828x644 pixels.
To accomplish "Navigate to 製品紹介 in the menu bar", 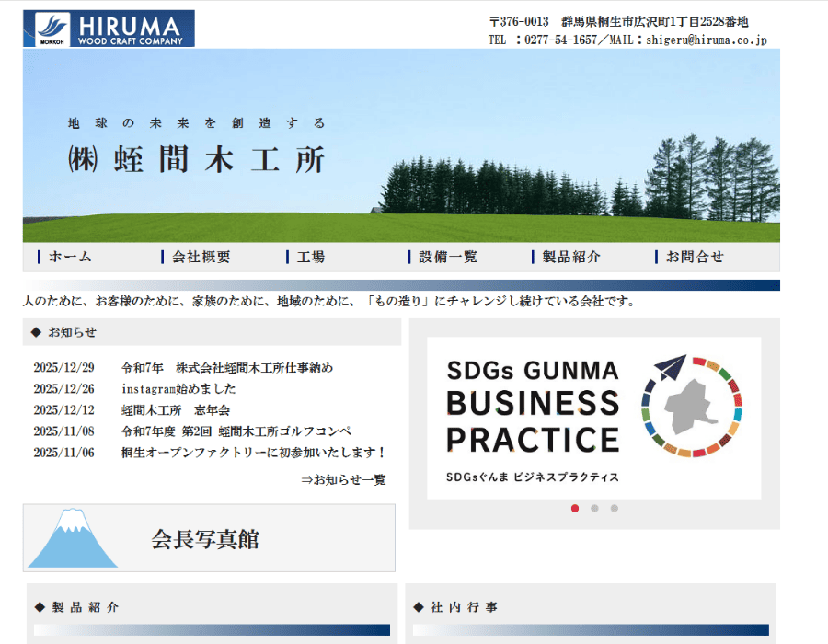I will pos(570,258).
